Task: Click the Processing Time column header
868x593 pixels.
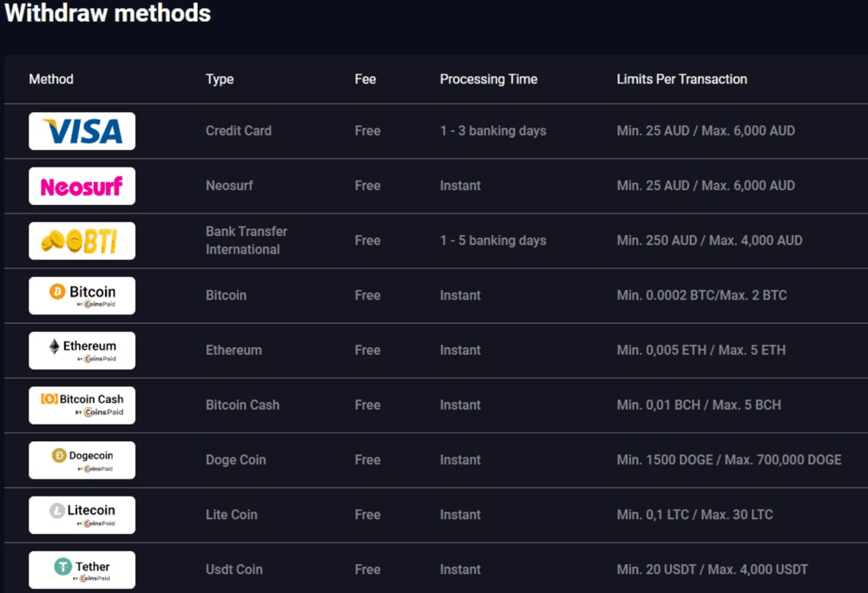Action: pos(489,79)
